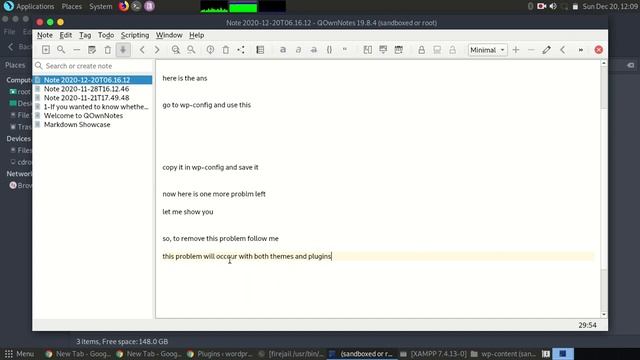Open the Todo menu

tap(106, 35)
